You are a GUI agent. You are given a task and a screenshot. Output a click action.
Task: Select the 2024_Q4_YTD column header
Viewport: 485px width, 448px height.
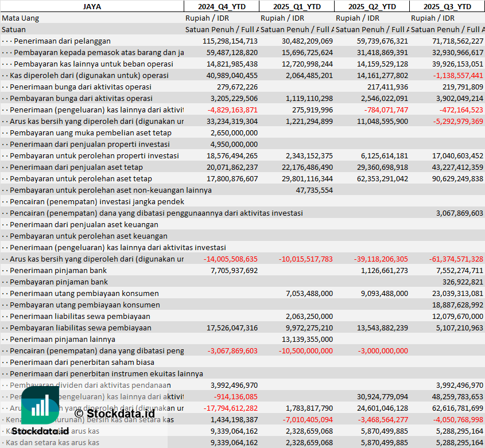[x=221, y=6]
